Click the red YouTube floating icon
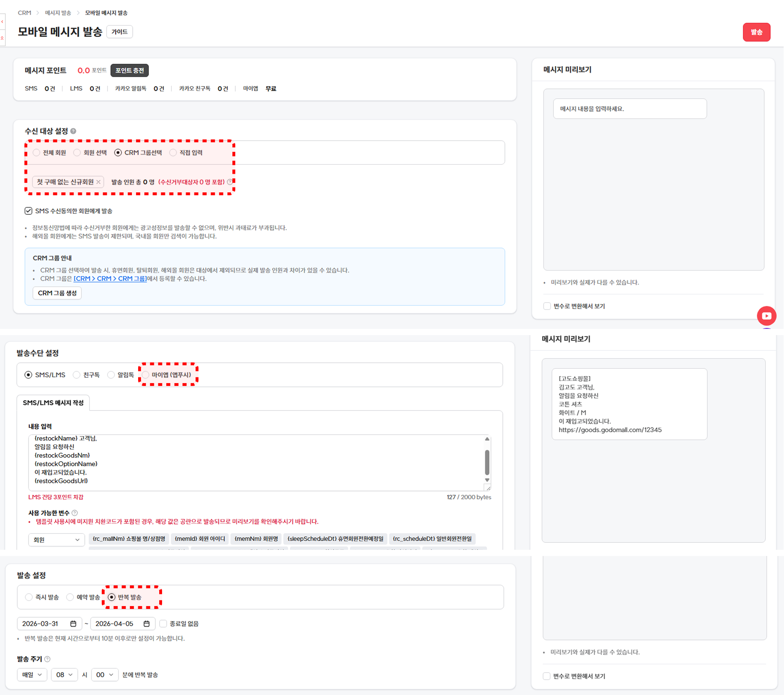 tap(766, 316)
